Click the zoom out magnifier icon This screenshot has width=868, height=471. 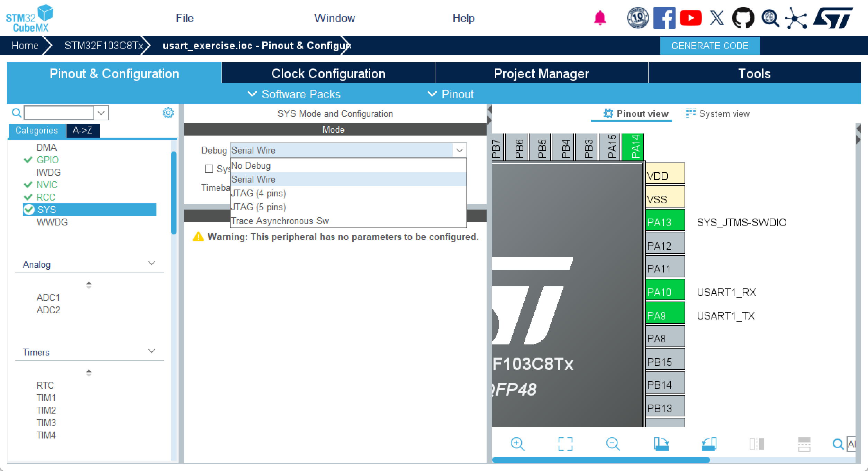click(613, 444)
